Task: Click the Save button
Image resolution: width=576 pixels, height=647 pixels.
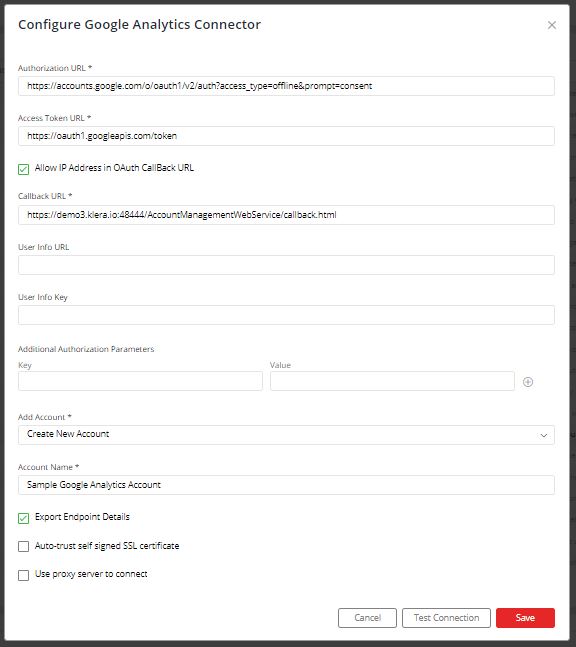Action: coord(525,618)
